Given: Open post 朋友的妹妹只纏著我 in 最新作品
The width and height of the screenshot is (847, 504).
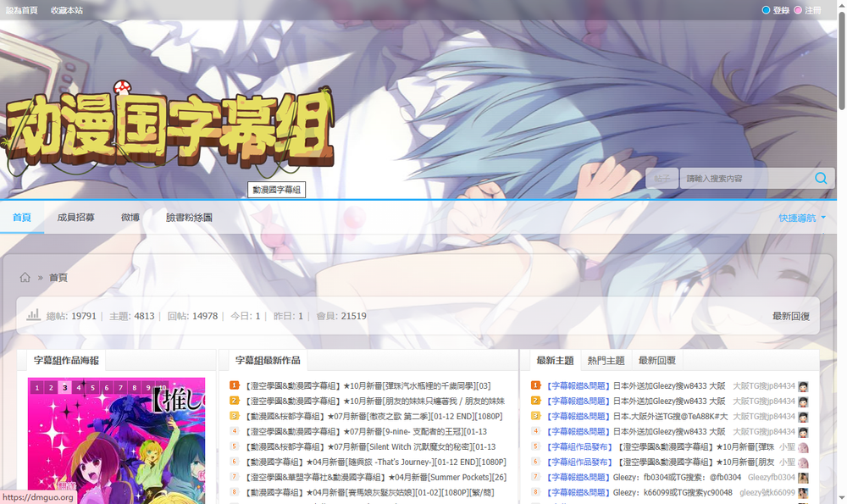Looking at the screenshot, I should [x=374, y=402].
